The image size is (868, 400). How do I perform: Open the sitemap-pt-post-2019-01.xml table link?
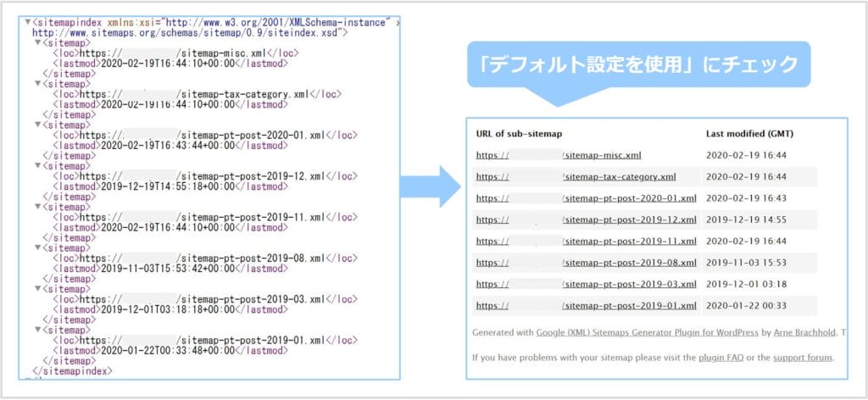pos(587,305)
